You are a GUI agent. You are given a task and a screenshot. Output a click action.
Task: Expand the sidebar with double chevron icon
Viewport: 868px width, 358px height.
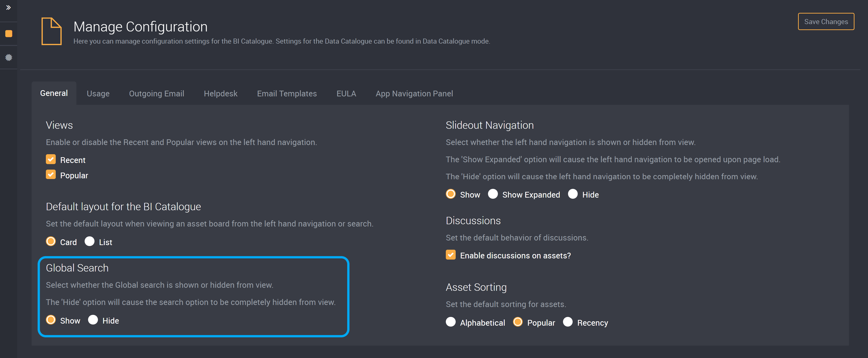[x=8, y=7]
